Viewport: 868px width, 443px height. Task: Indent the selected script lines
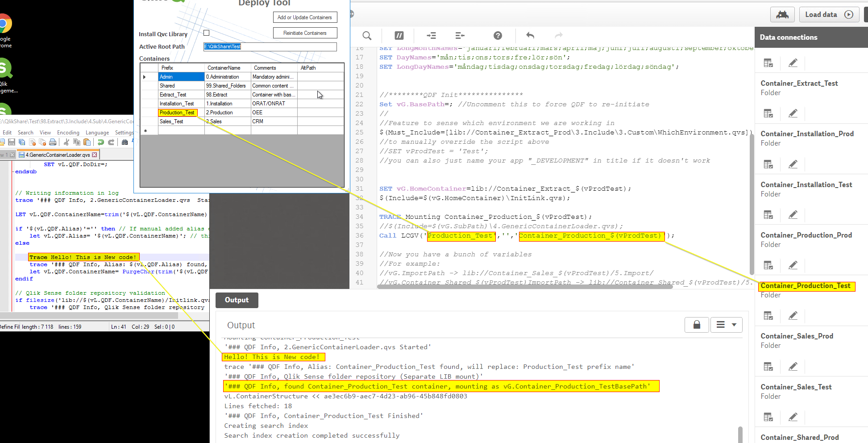pos(431,36)
